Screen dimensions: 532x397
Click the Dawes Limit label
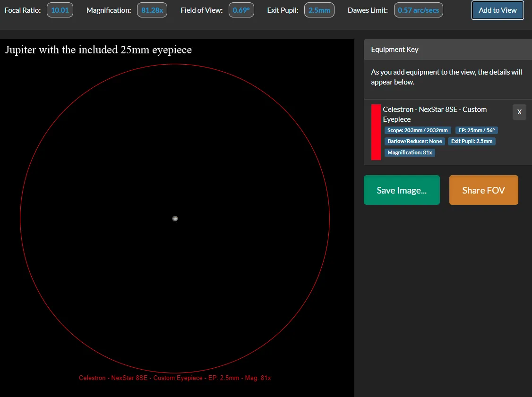tap(368, 10)
